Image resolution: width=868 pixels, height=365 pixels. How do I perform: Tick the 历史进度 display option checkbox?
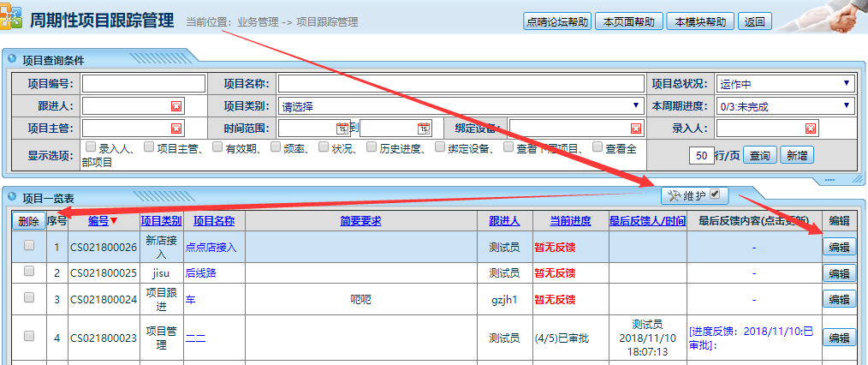(x=372, y=147)
